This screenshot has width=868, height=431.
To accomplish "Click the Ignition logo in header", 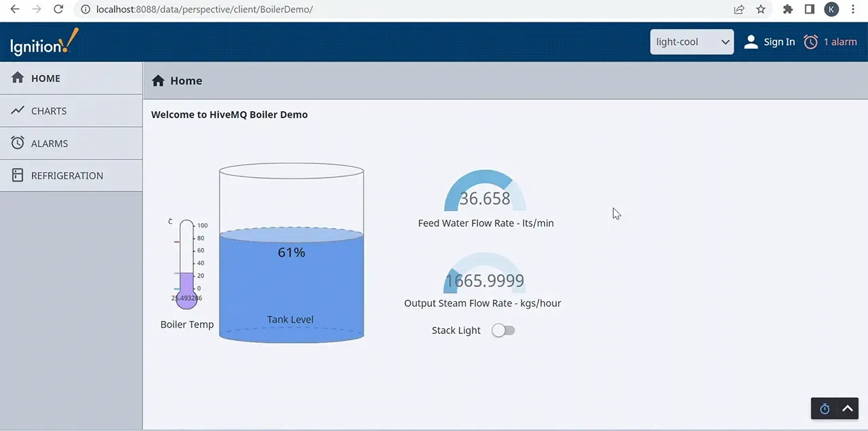I will [x=45, y=42].
